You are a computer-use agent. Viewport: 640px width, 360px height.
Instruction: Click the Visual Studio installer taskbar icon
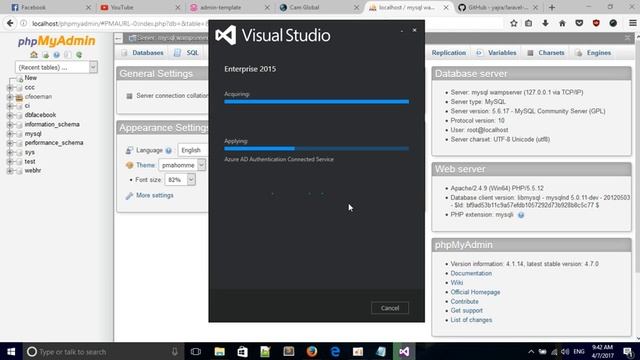tap(404, 351)
